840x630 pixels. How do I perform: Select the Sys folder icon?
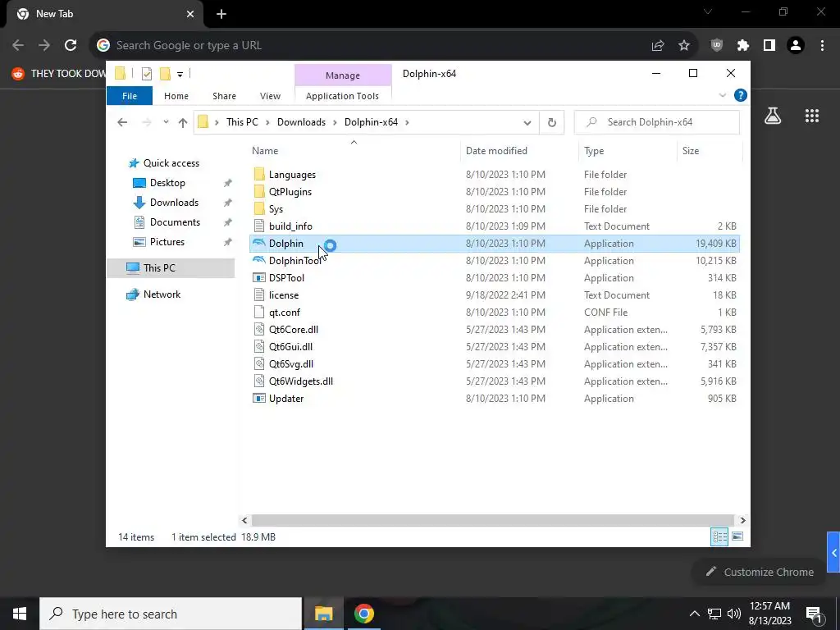pos(259,208)
